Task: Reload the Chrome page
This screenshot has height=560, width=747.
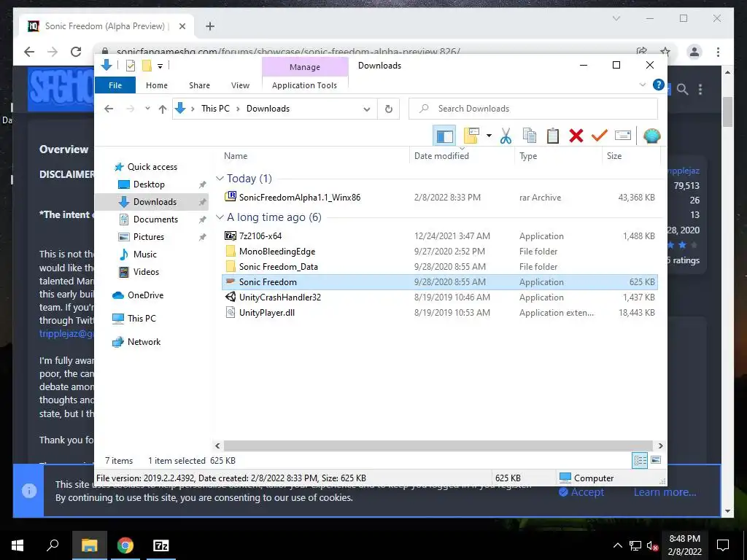Action: 76,52
